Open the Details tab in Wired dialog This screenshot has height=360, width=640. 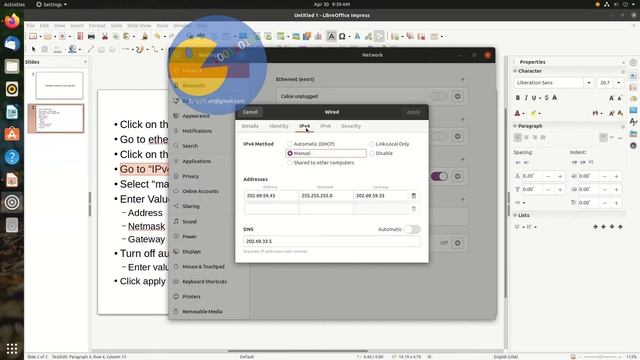point(250,126)
